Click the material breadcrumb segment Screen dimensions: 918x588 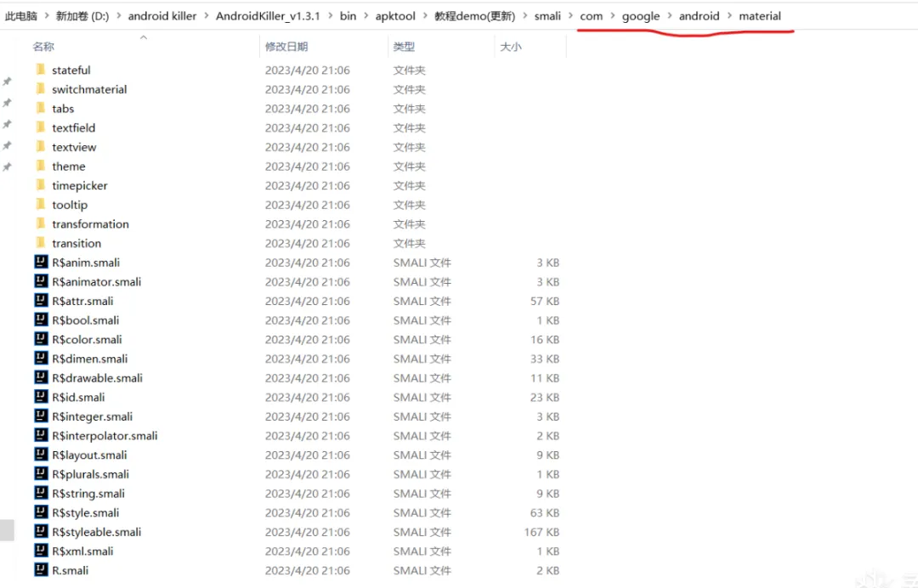tap(760, 16)
